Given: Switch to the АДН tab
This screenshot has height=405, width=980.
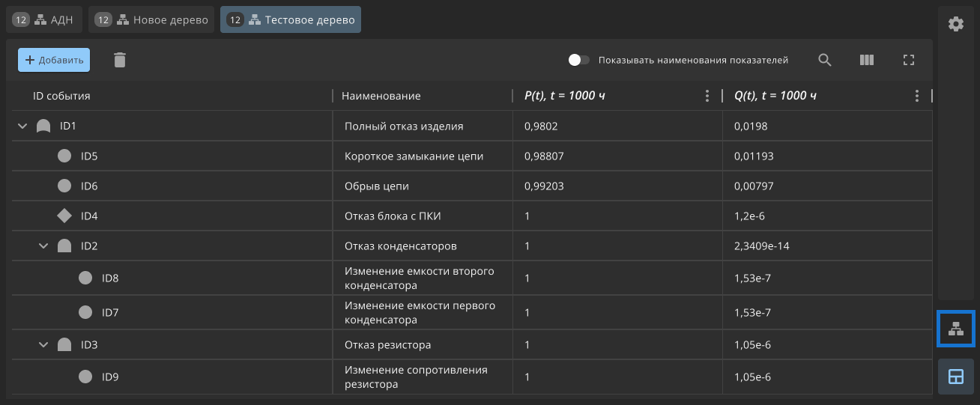Looking at the screenshot, I should point(44,20).
